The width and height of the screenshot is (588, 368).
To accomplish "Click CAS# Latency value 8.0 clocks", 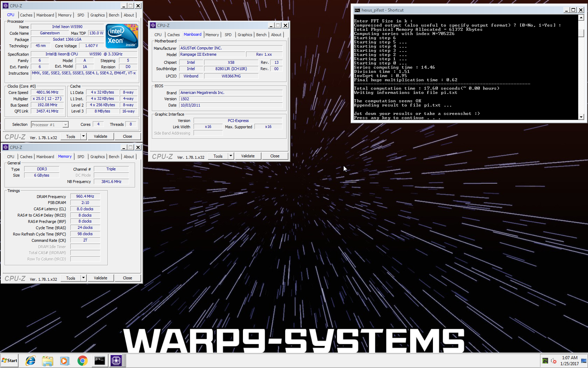I will click(x=85, y=209).
